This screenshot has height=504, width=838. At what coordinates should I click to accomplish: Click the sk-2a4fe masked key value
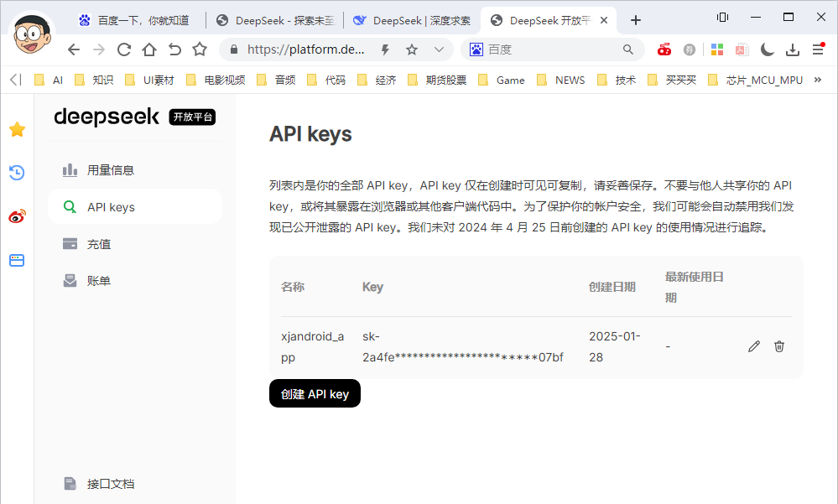pos(463,347)
